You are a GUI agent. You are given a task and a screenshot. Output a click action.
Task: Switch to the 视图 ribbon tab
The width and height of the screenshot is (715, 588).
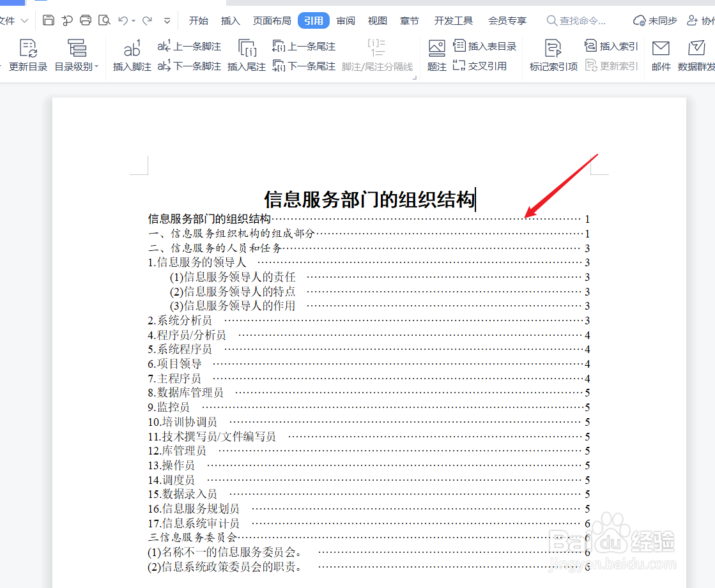377,20
